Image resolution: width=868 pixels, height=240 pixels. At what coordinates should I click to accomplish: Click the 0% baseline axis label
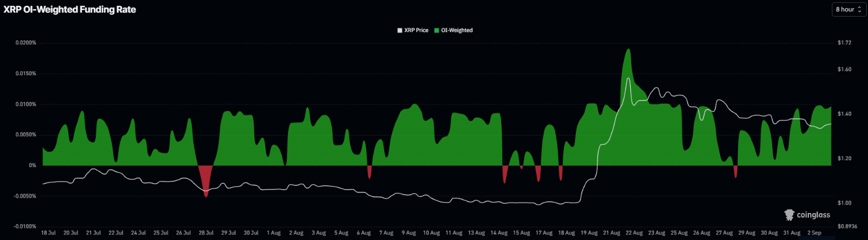coord(33,165)
